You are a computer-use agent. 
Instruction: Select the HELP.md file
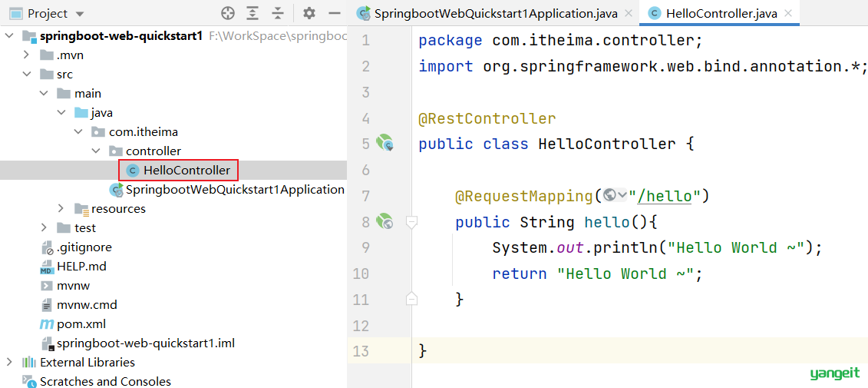(x=74, y=267)
